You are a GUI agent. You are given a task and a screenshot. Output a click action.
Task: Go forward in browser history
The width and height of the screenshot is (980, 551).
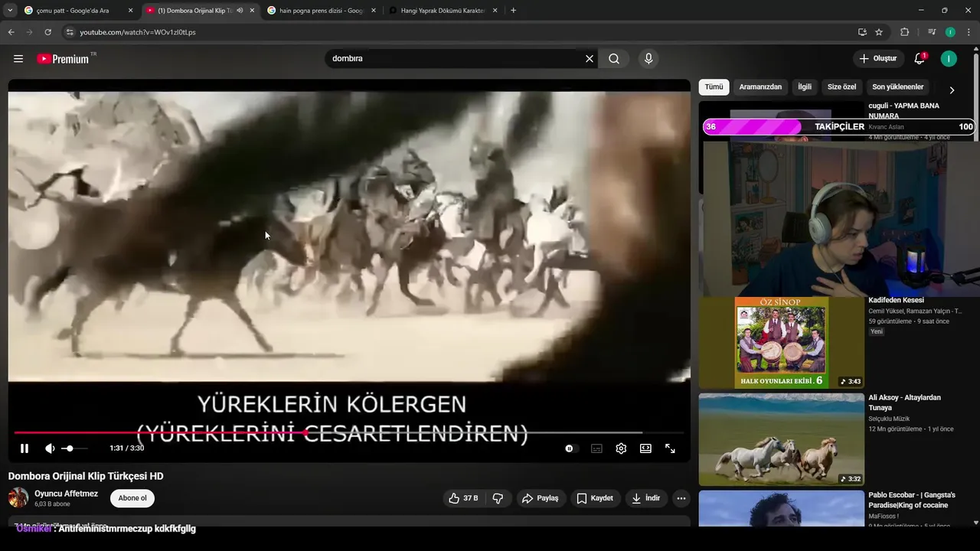tap(29, 32)
